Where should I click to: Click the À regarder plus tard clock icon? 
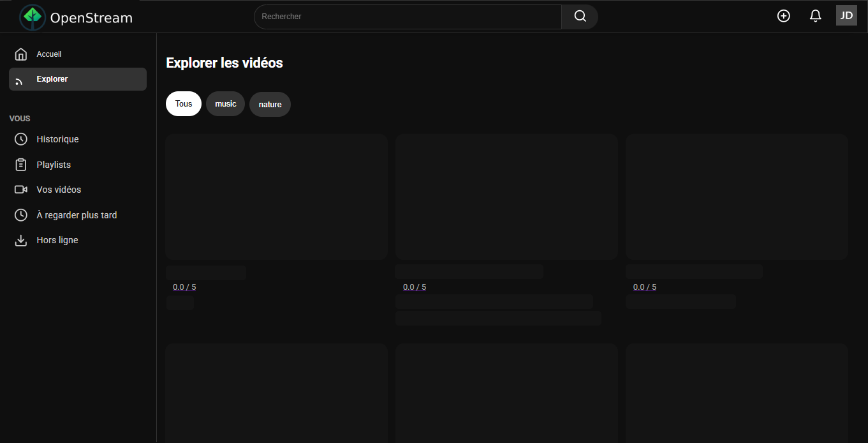tap(21, 215)
